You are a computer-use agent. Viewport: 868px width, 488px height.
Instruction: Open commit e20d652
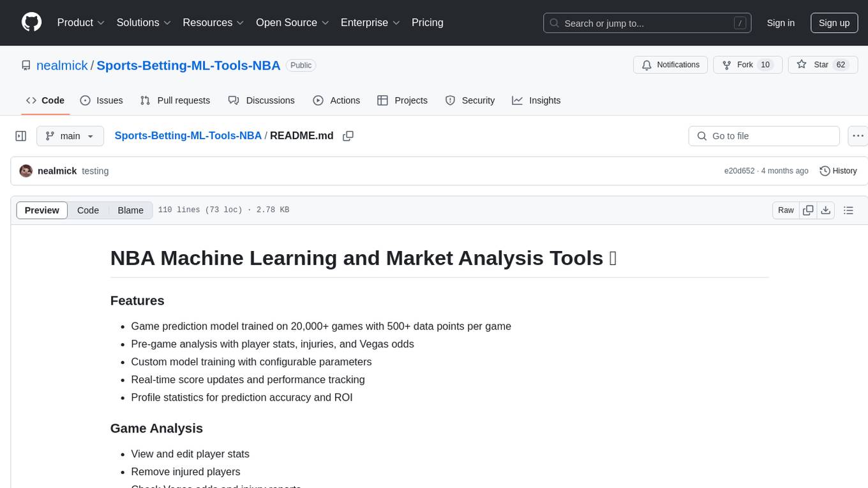click(739, 171)
